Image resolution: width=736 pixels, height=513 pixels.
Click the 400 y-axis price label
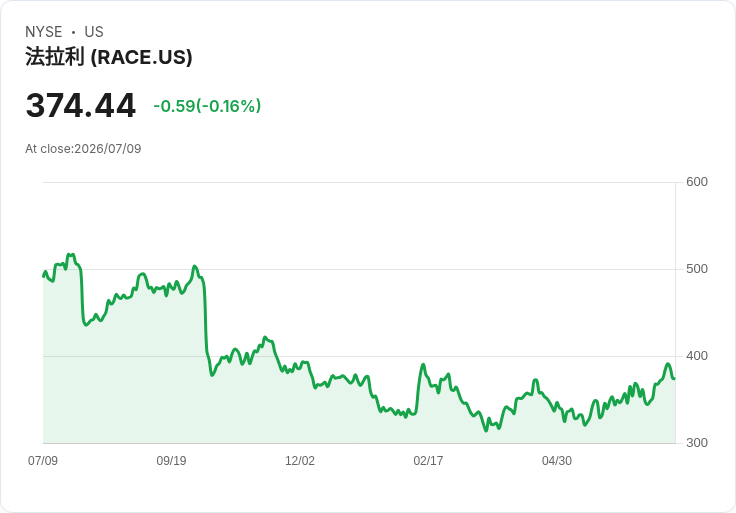(x=697, y=356)
